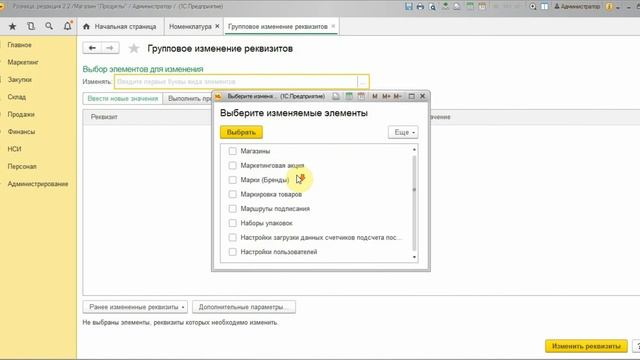This screenshot has height=360, width=640.
Task: Go forward with the right arrow button
Action: click(110, 48)
